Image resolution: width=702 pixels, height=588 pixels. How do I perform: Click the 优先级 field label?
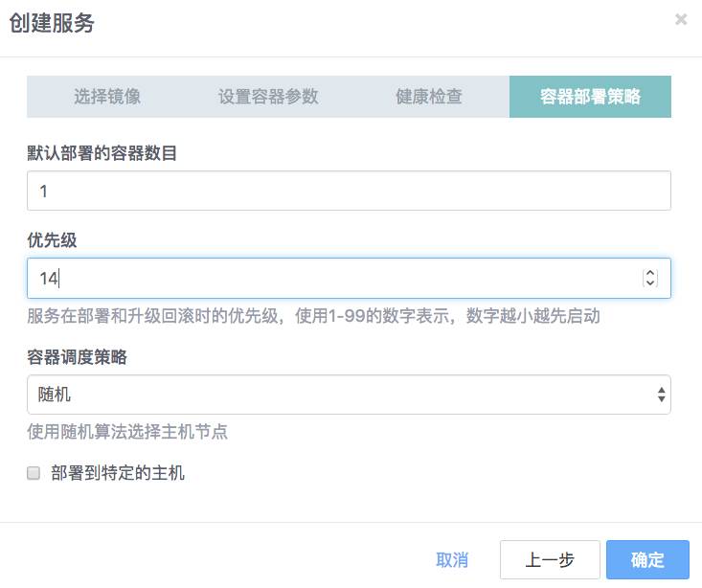coord(52,240)
